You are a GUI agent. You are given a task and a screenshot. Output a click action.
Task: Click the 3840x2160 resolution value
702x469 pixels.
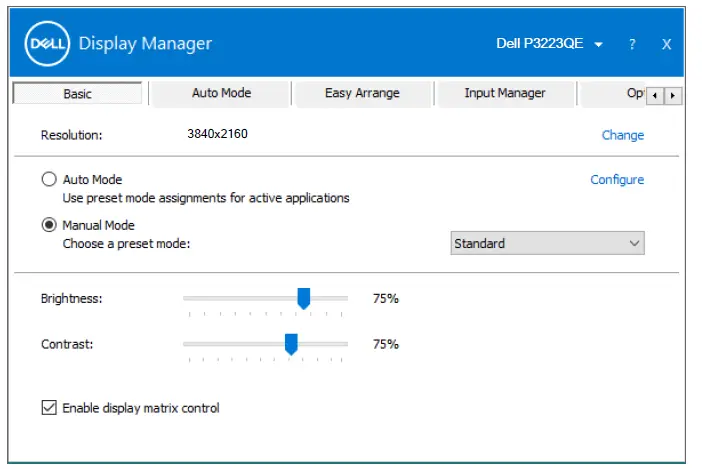[x=217, y=134]
